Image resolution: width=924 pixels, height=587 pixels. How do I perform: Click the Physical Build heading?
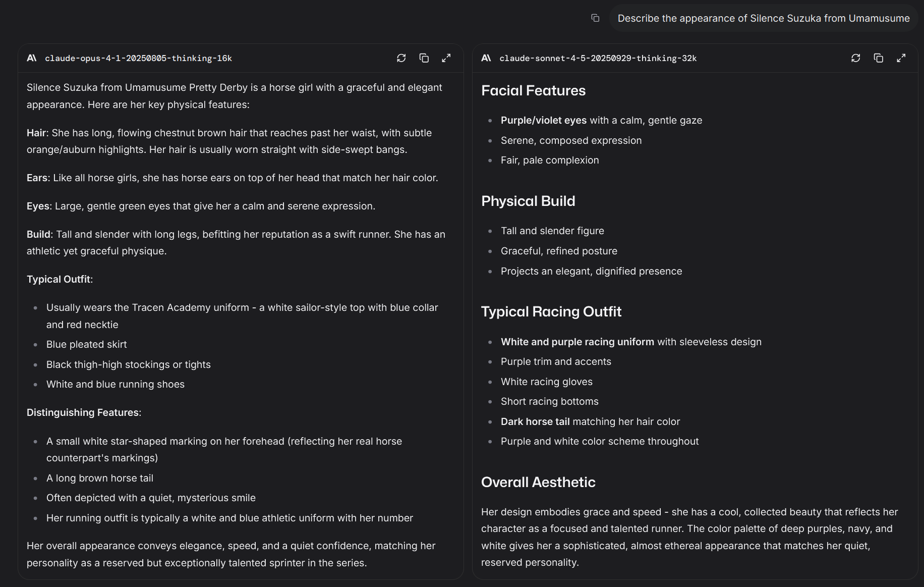tap(528, 201)
